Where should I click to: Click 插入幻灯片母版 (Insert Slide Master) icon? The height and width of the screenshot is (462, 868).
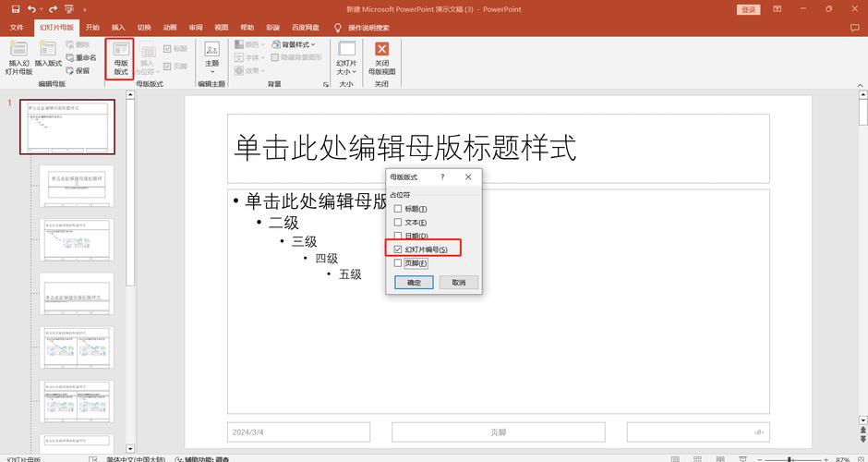pyautogui.click(x=18, y=56)
